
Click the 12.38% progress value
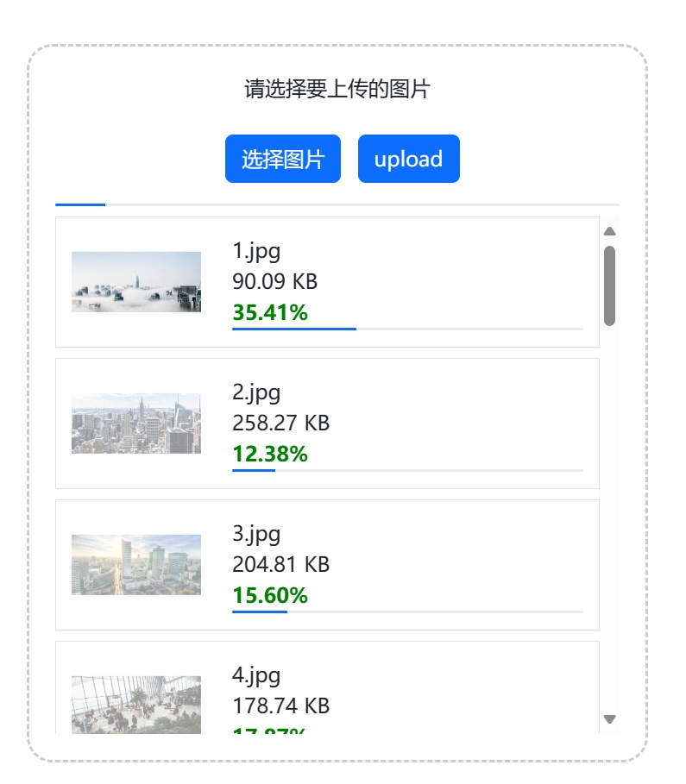point(270,454)
